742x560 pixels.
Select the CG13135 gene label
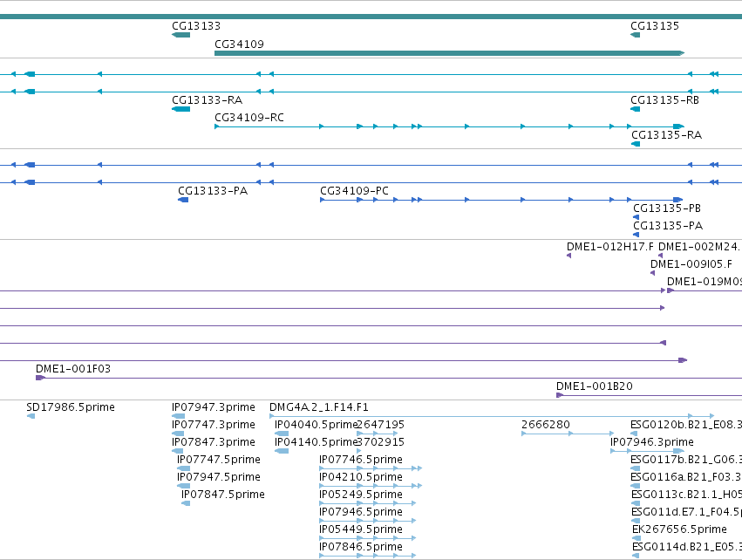coord(655,26)
